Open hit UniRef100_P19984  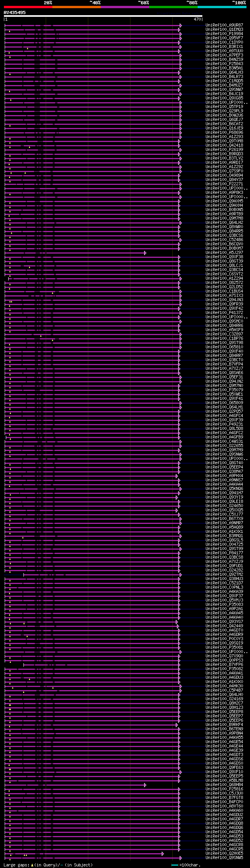[x=224, y=34]
